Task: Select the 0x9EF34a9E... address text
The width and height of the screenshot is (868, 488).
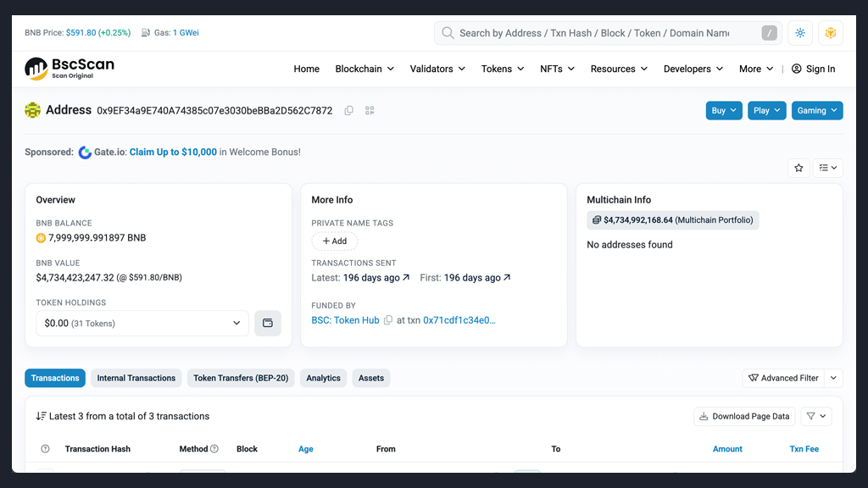Action: click(x=214, y=111)
